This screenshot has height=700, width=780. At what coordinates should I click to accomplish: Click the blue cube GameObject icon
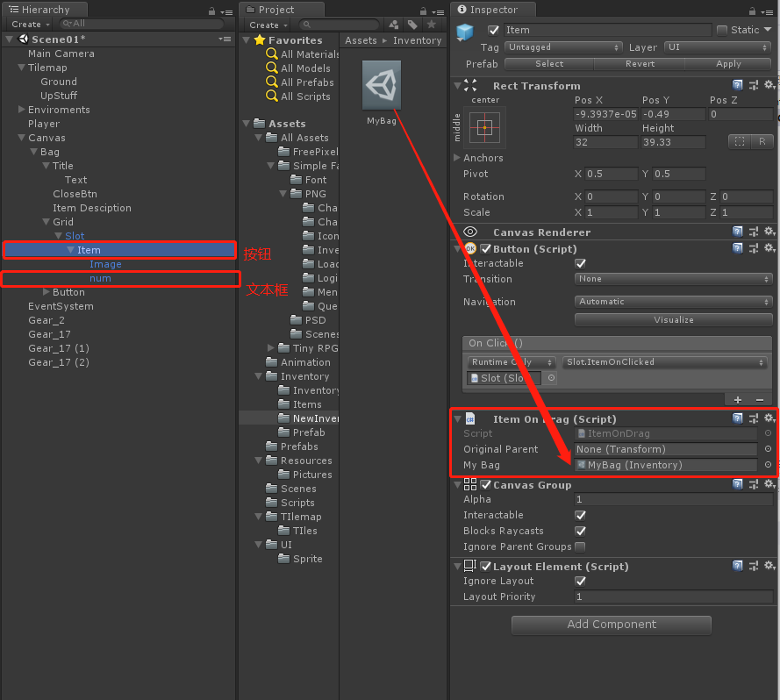(x=465, y=32)
